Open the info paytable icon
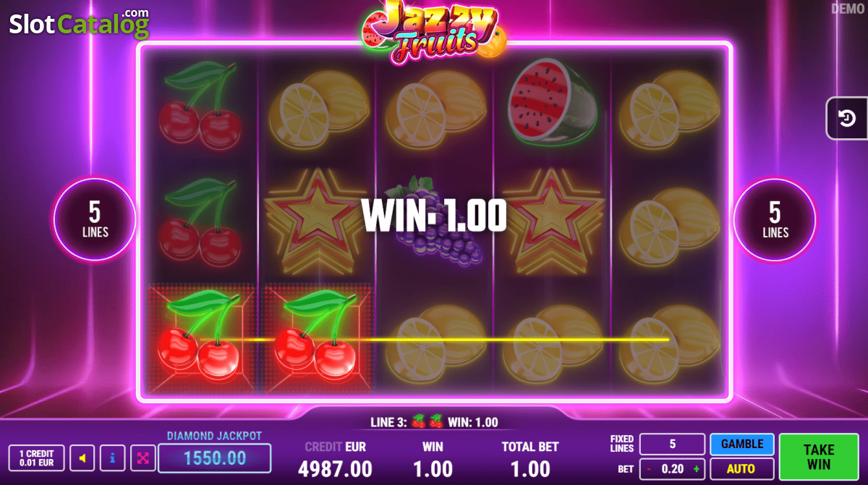The width and height of the screenshot is (868, 485). [x=112, y=458]
